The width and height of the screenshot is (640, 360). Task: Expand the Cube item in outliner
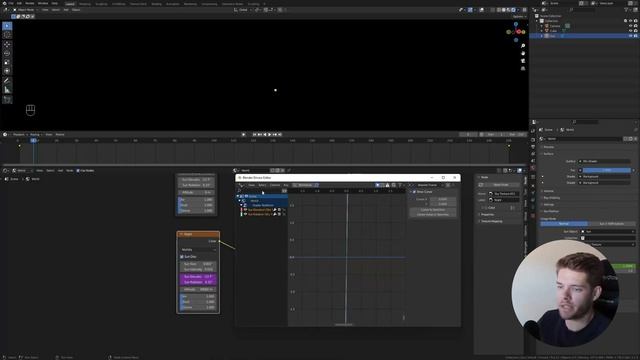click(542, 31)
